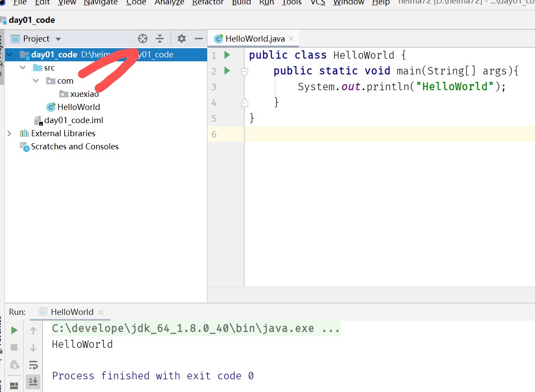The image size is (535, 392).
Task: Click the class name HelloWorld in line 1
Action: 364,55
